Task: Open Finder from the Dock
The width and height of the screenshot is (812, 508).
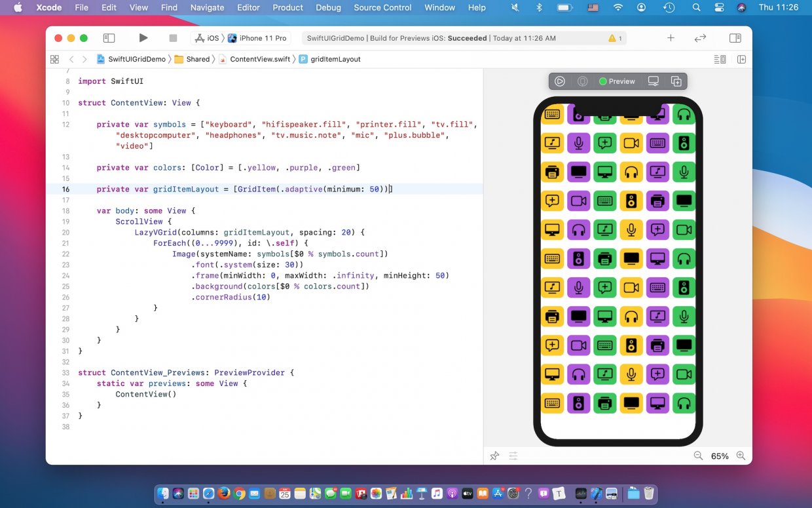Action: [x=164, y=494]
